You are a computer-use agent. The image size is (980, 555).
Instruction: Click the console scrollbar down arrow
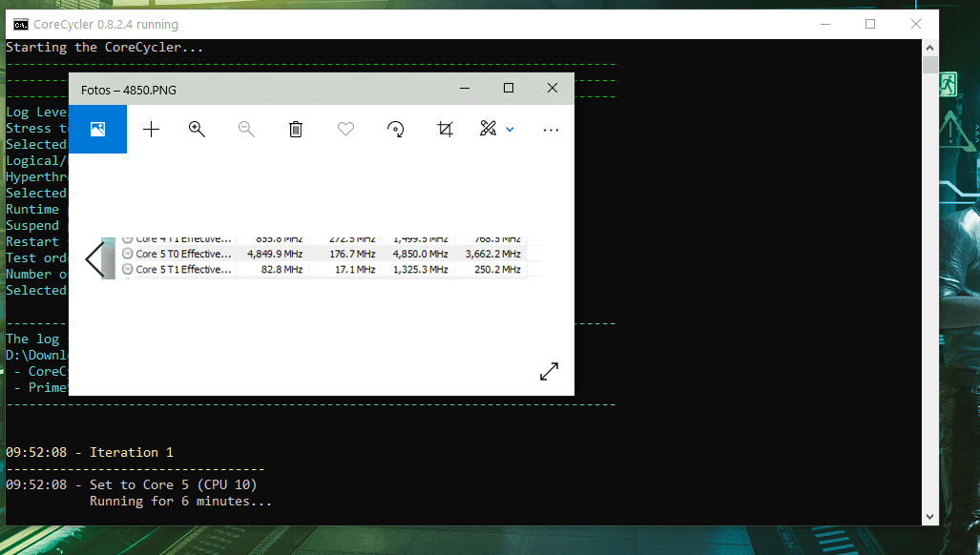930,517
